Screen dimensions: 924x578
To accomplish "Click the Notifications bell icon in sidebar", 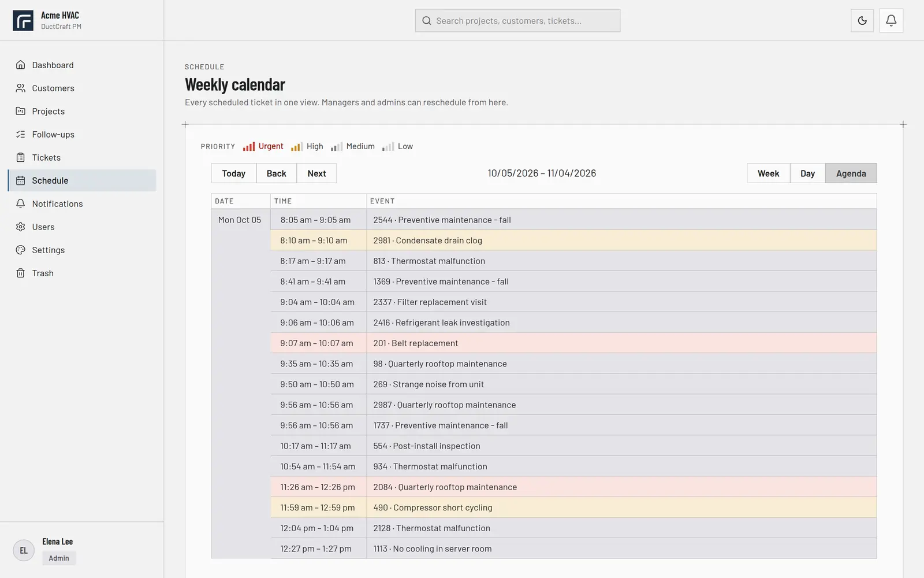I will coord(21,203).
